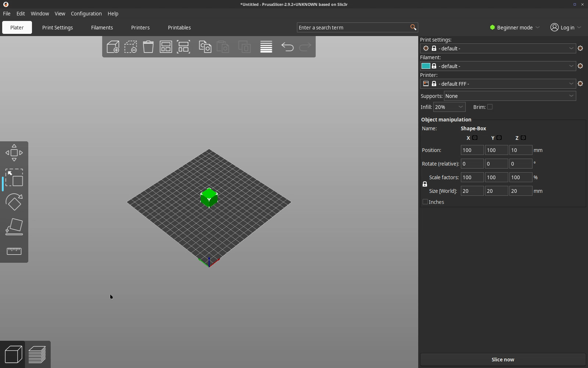Viewport: 588px width, 368px height.
Task: Open the Supports dropdown
Action: click(510, 96)
